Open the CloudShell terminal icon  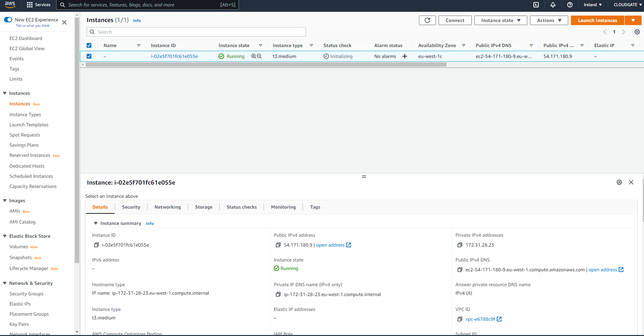click(x=536, y=5)
